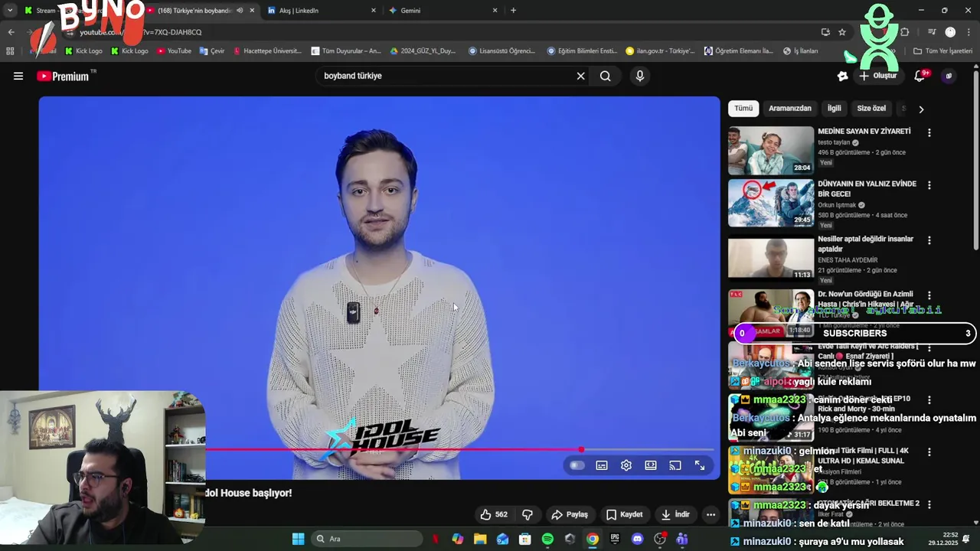Open File Explorer from the taskbar

click(x=480, y=539)
